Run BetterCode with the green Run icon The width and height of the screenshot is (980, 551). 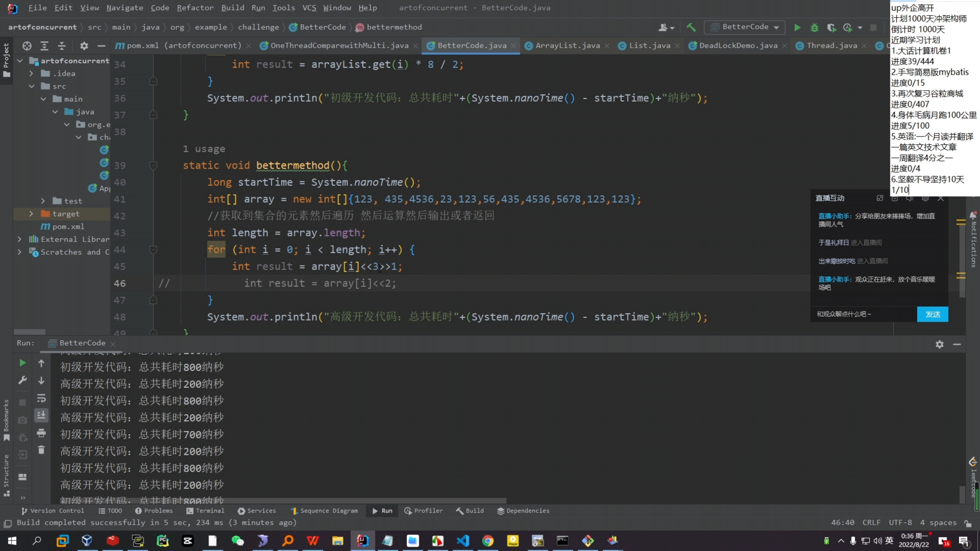797,27
